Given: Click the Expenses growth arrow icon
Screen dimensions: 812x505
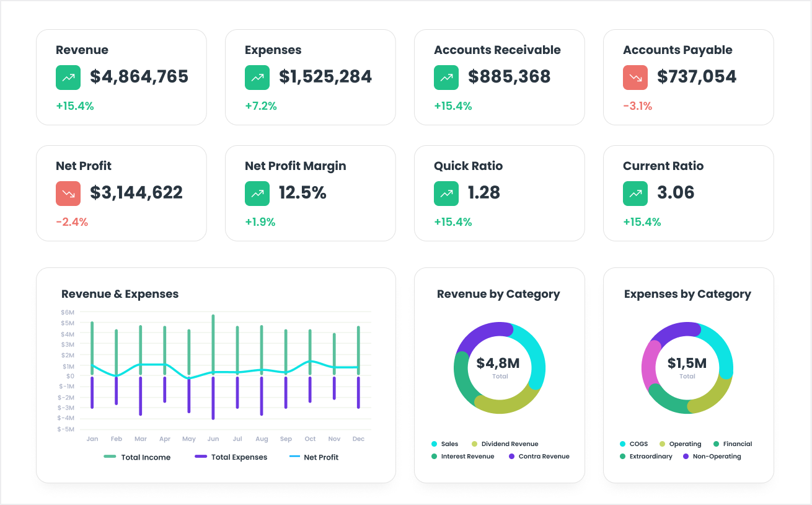Looking at the screenshot, I should tap(257, 77).
